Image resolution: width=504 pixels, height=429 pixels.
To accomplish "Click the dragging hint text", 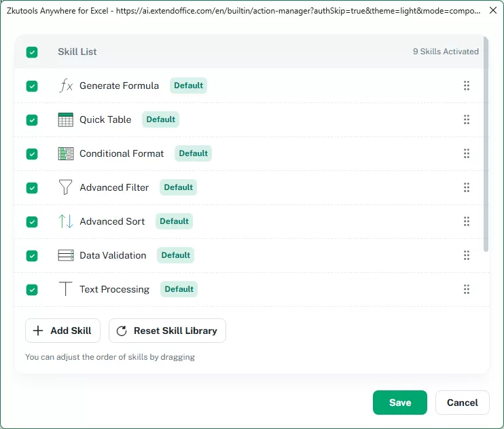I will click(x=110, y=357).
